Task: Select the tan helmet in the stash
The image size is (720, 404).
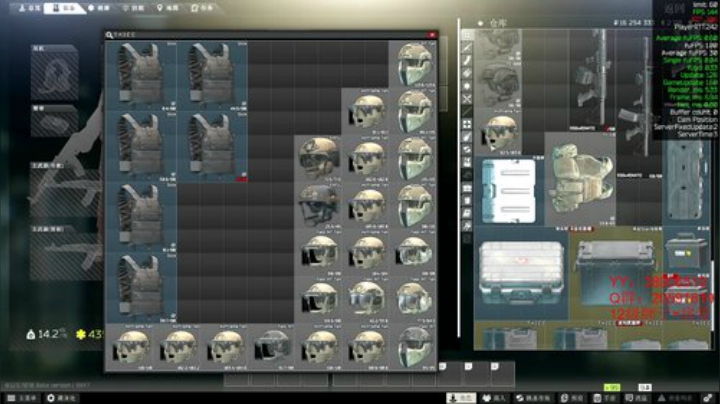Action: click(x=498, y=132)
